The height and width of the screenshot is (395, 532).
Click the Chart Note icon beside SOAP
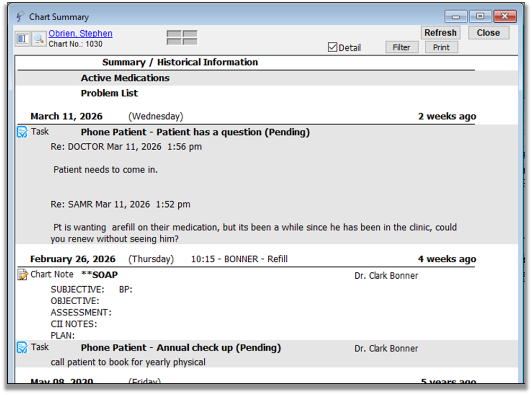click(x=22, y=275)
